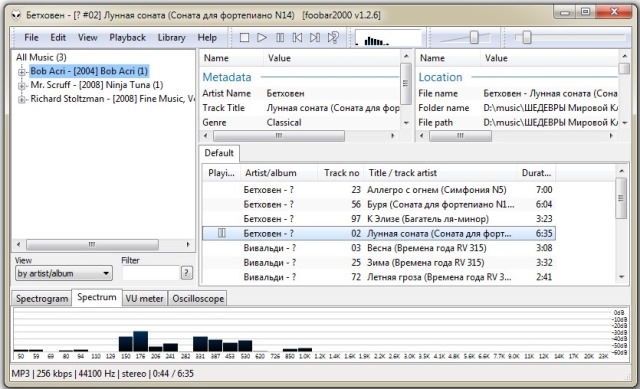640x389 pixels.
Task: Open the Oscilloscope tab
Action: (x=198, y=299)
